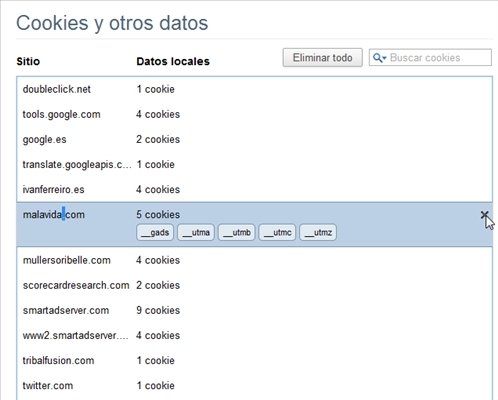Open the __utmz cookie details
Viewport: 498px width, 400px height.
tap(318, 232)
